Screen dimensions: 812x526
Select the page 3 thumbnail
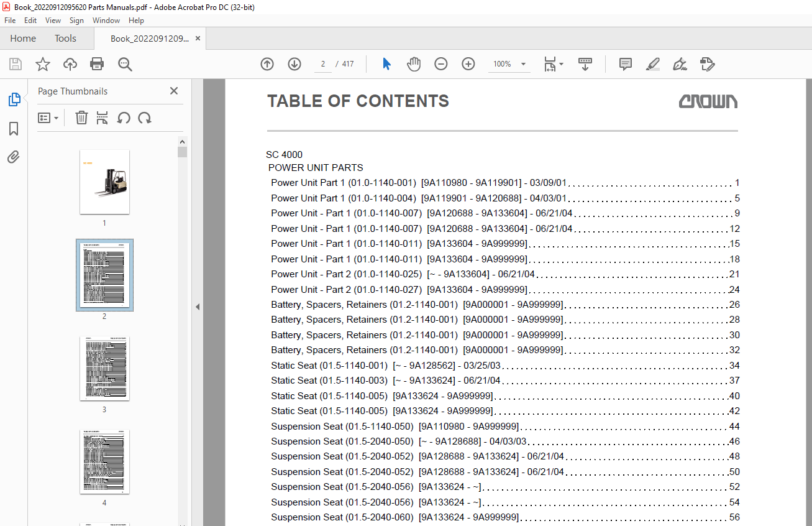(104, 369)
